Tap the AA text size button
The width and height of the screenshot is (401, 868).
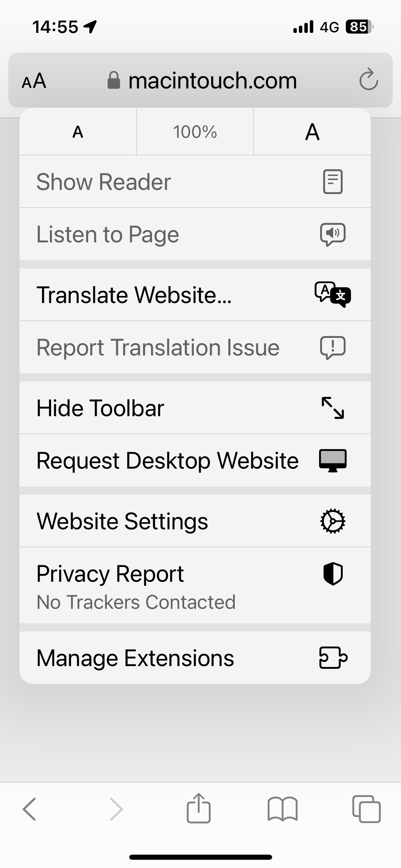click(x=34, y=81)
